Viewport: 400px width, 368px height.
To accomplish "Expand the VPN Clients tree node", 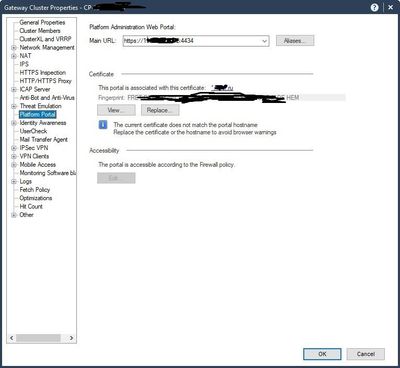I will click(14, 156).
